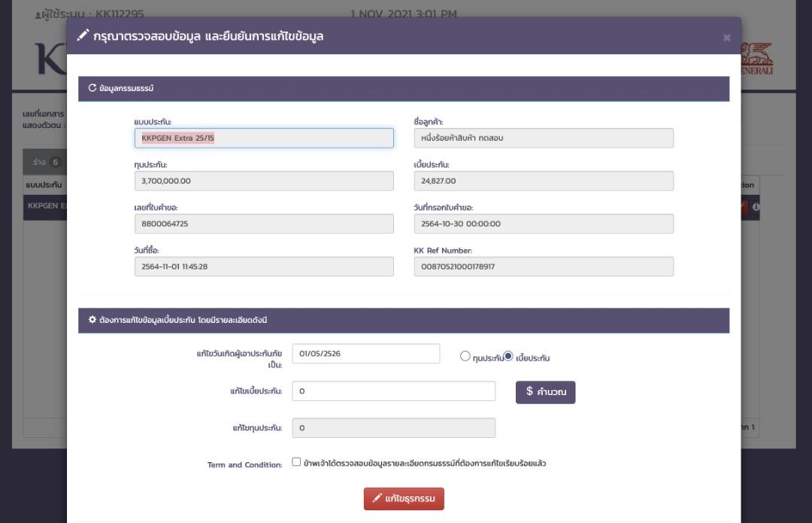Click the red แก้ไขธุรกรรม button
The image size is (812, 523).
coord(404,499)
